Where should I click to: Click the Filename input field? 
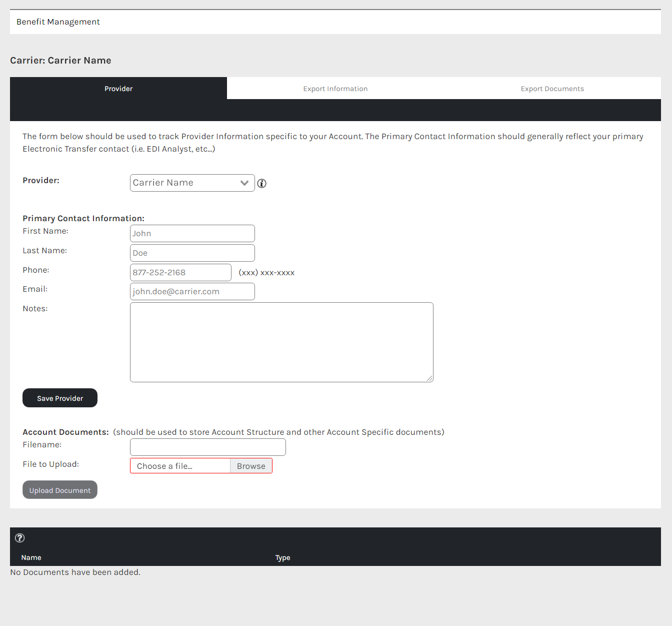tap(208, 447)
